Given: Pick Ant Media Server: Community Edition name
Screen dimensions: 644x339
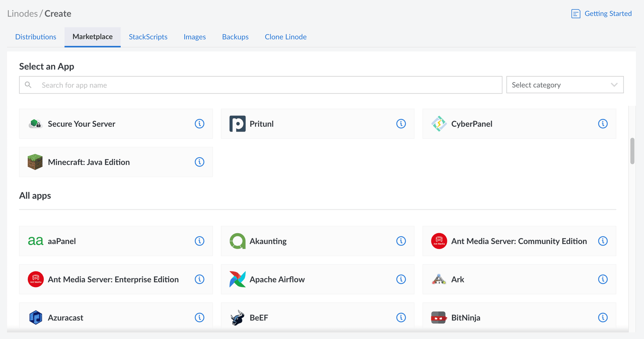Looking at the screenshot, I should 519,241.
